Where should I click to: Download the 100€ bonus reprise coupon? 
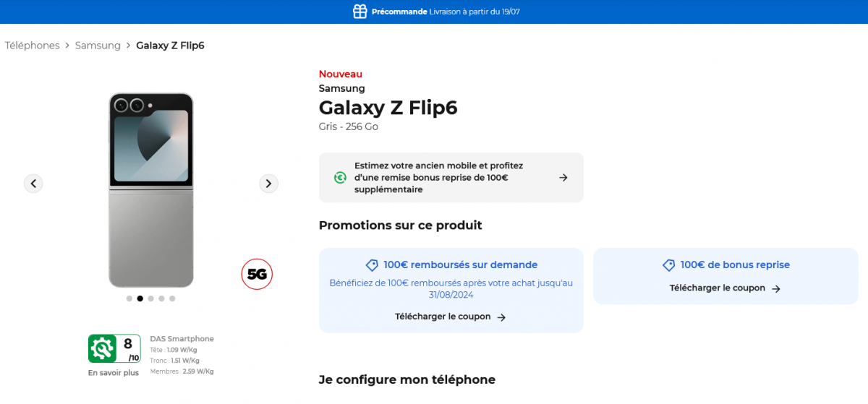(718, 288)
